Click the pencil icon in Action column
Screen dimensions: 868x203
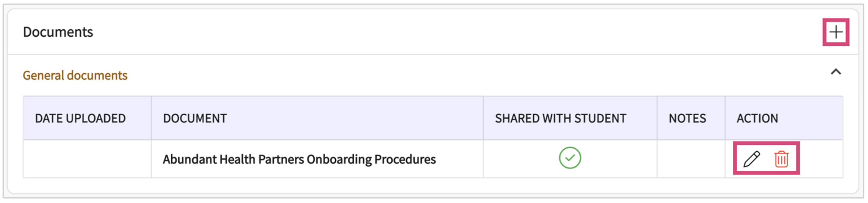[x=751, y=159]
